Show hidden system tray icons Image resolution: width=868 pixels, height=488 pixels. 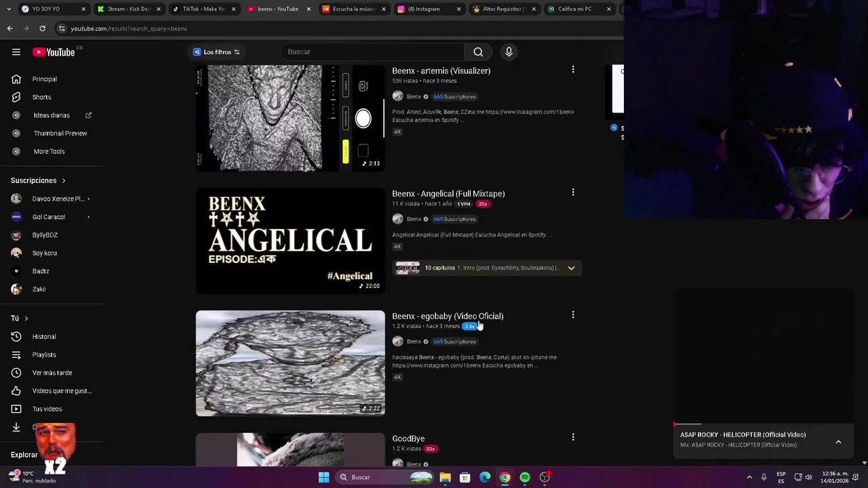tap(749, 477)
